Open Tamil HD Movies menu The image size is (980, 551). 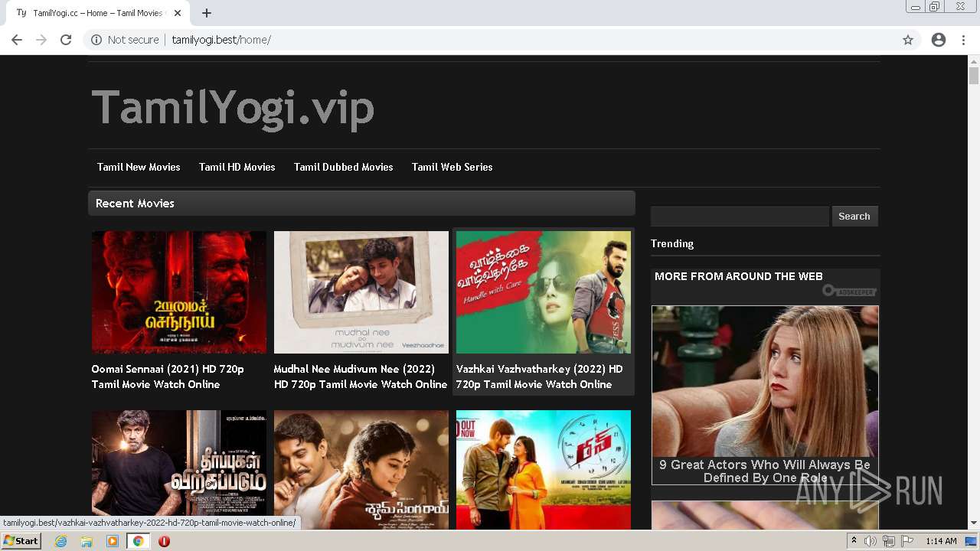pyautogui.click(x=237, y=167)
